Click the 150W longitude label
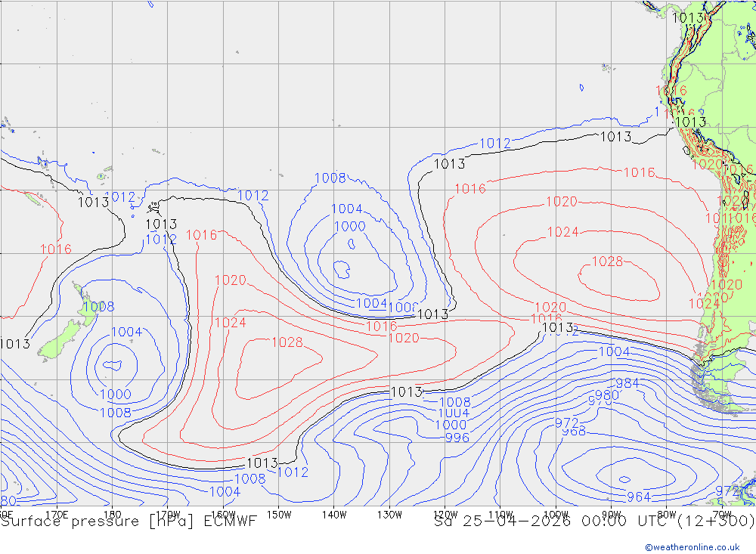Screen dimensions: 756x554 [x=279, y=515]
